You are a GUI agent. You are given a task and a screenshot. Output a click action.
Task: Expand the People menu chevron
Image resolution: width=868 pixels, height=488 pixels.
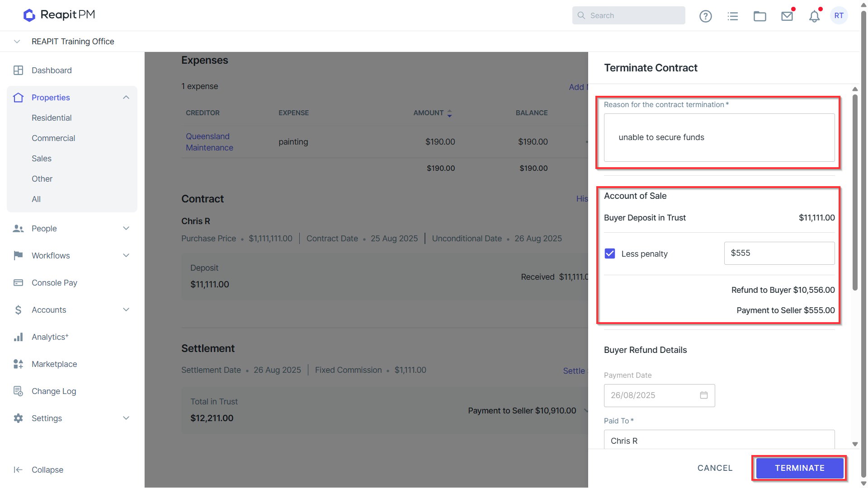click(126, 229)
